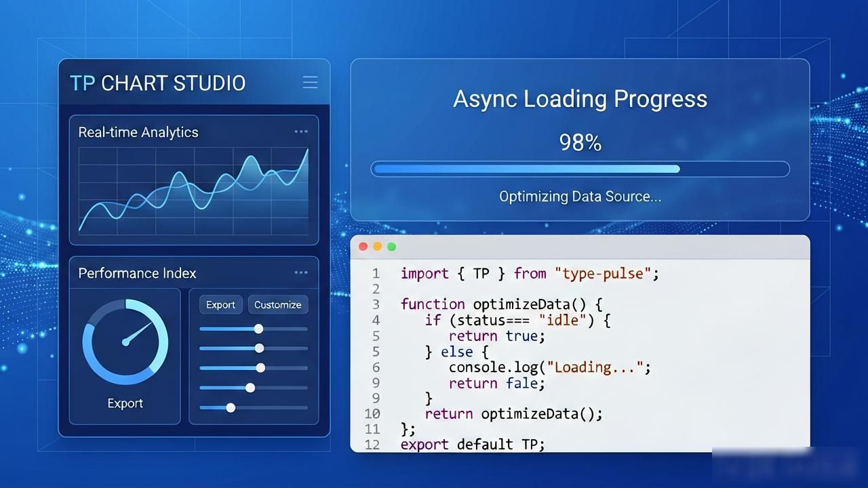Screen dimensions: 868x488
Task: Click the circular performance gauge dial
Action: [125, 342]
